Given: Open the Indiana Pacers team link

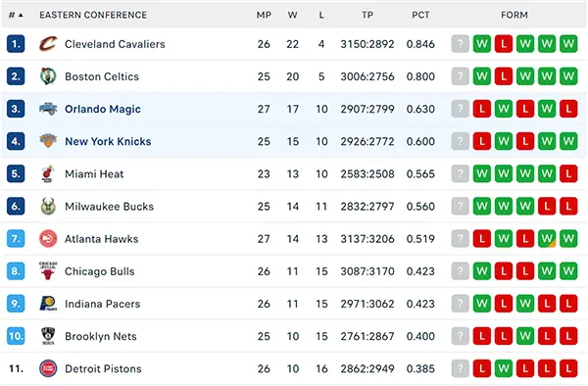Looking at the screenshot, I should (102, 304).
